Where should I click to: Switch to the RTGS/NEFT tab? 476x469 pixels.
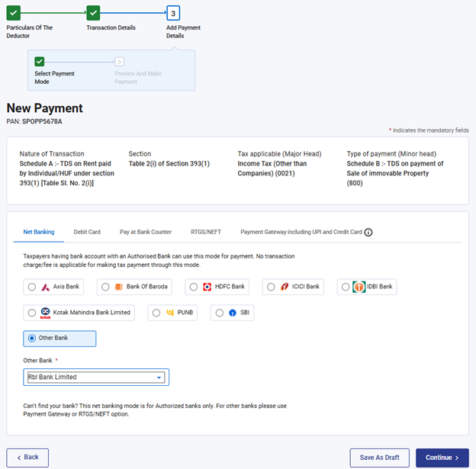click(x=206, y=232)
